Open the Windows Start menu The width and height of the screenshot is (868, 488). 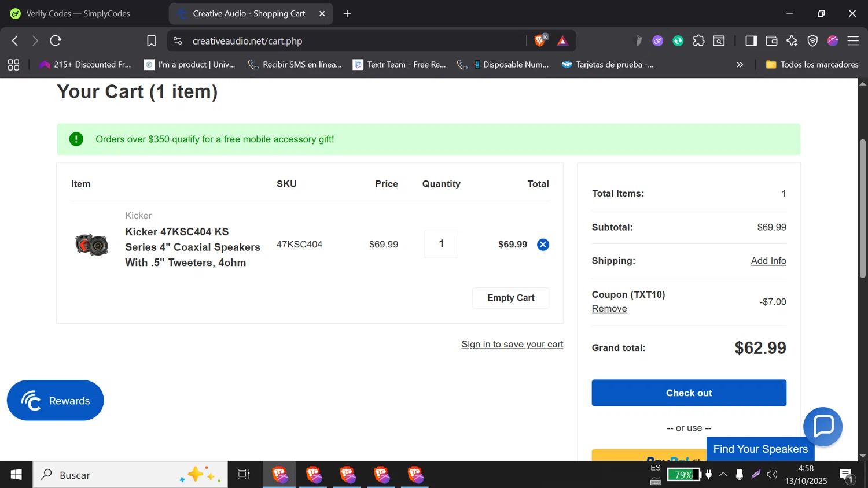tap(16, 475)
